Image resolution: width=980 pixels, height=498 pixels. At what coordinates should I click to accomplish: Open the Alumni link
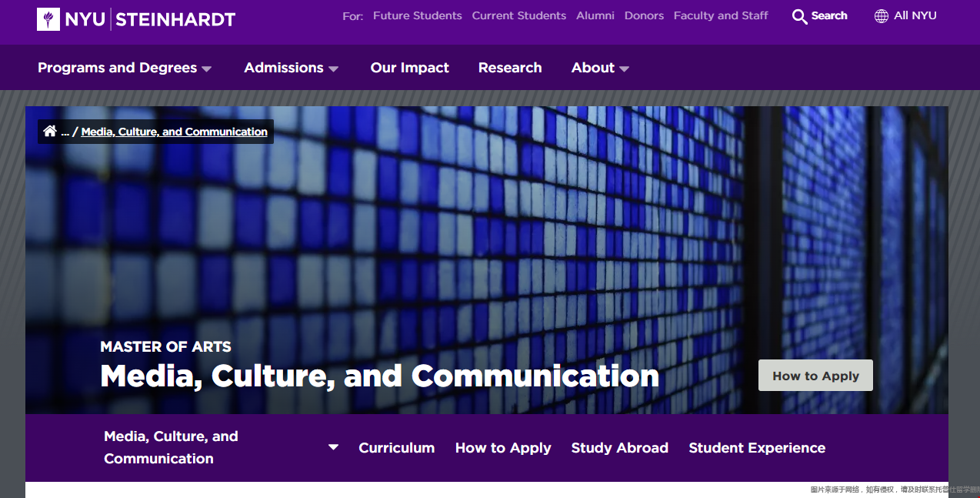pyautogui.click(x=595, y=15)
